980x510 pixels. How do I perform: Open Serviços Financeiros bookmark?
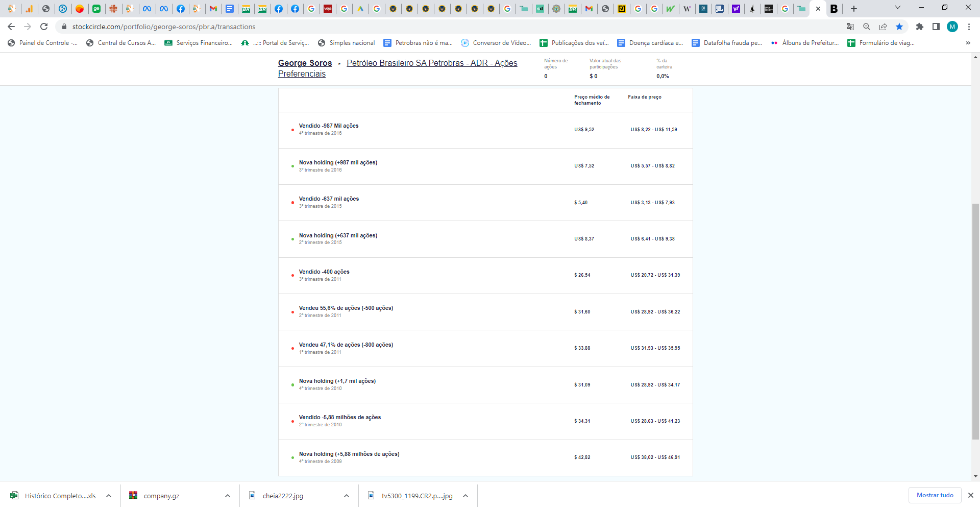pos(199,43)
